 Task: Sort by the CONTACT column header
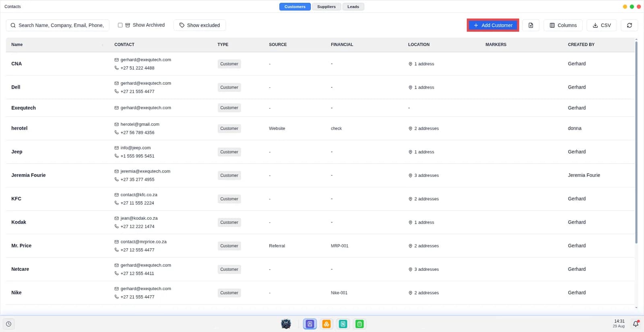click(x=124, y=45)
